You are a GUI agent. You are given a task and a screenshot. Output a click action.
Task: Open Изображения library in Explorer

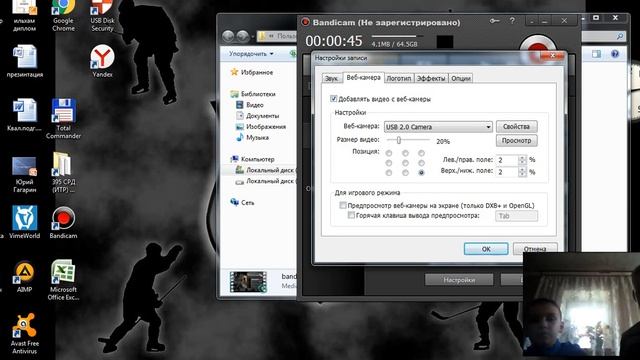coord(261,127)
